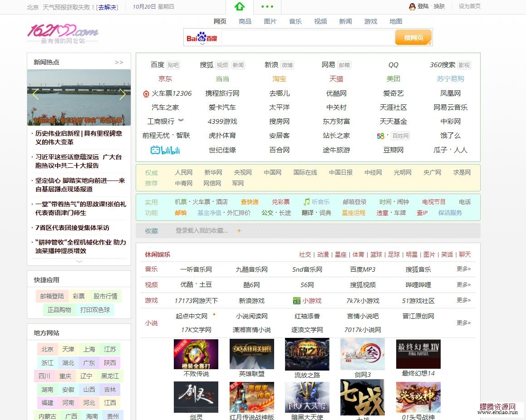Open 起点中文网 novel link
Image resolution: width=526 pixels, height=420 pixels.
(192, 316)
